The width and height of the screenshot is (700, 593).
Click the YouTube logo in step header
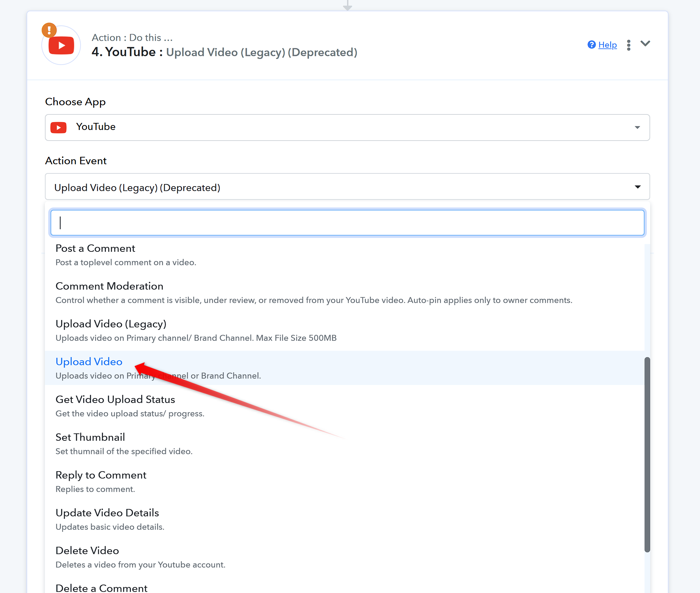[61, 46]
